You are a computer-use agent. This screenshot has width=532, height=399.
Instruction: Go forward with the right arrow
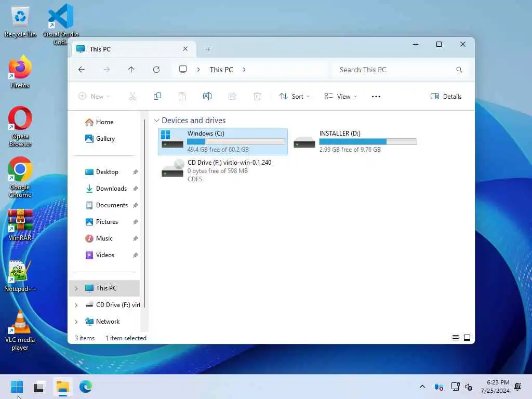107,70
